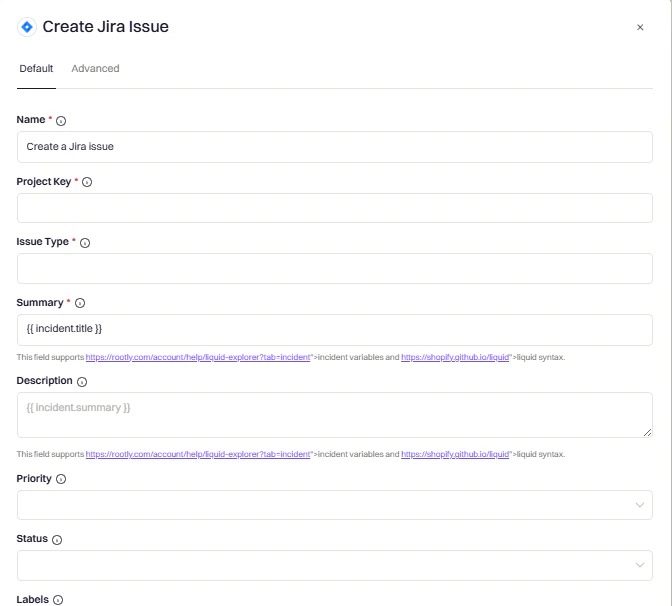The image size is (672, 606).
Task: Click the Jira logo icon in header
Action: 27,27
